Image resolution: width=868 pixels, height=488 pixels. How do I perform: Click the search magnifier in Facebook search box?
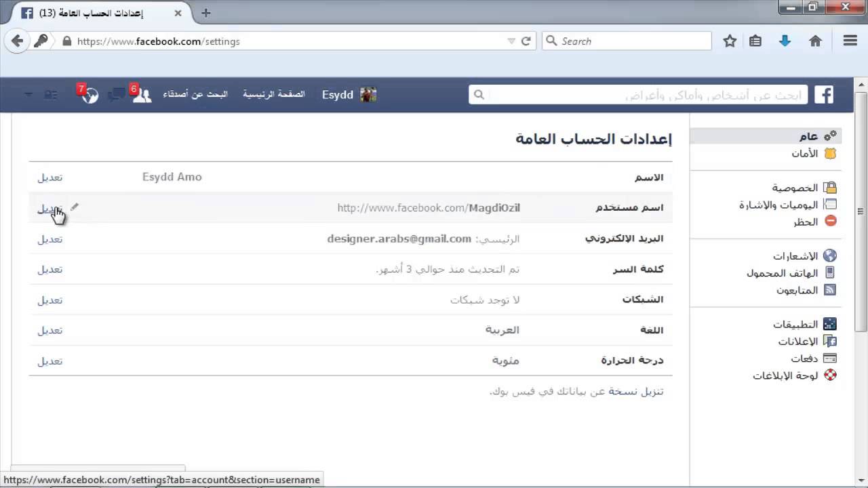(x=479, y=95)
